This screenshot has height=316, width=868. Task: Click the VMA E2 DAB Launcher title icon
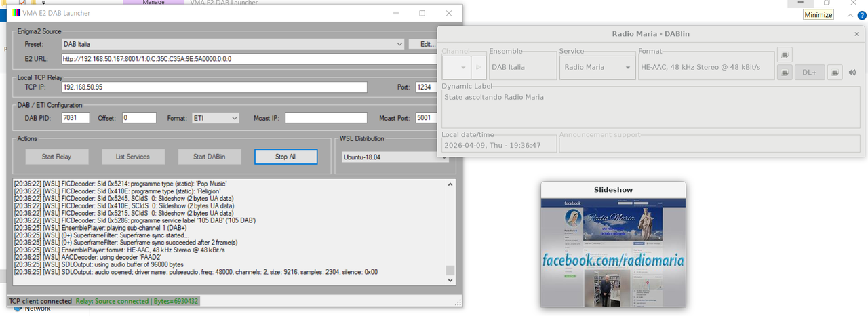(x=16, y=13)
